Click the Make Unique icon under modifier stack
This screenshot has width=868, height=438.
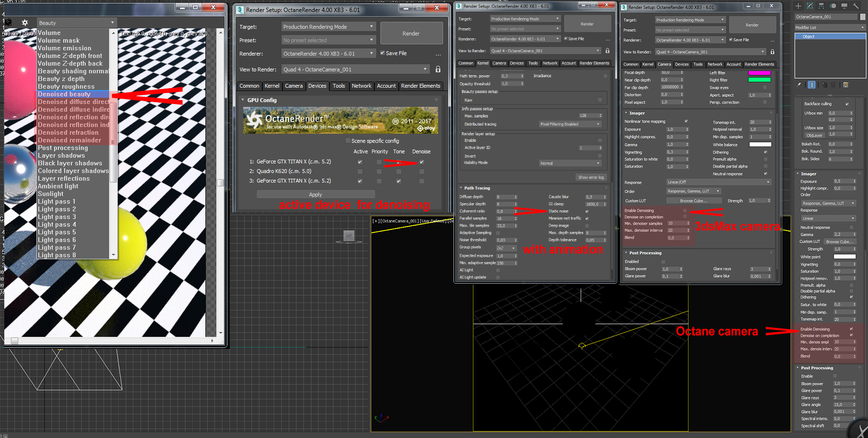(824, 85)
